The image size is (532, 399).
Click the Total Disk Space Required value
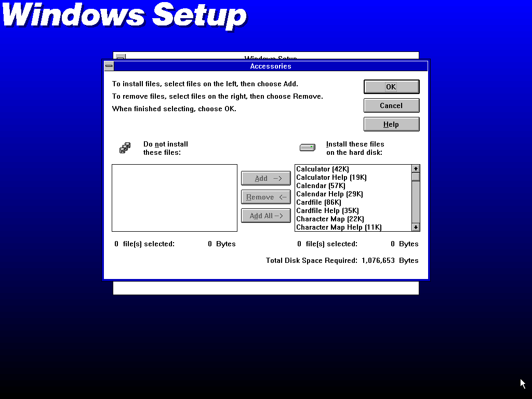click(x=378, y=261)
